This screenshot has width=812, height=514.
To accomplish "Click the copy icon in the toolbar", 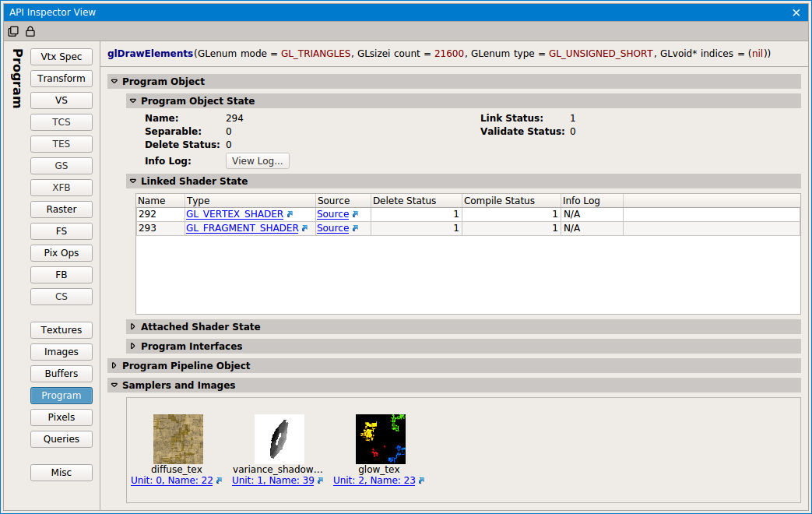I will (13, 32).
